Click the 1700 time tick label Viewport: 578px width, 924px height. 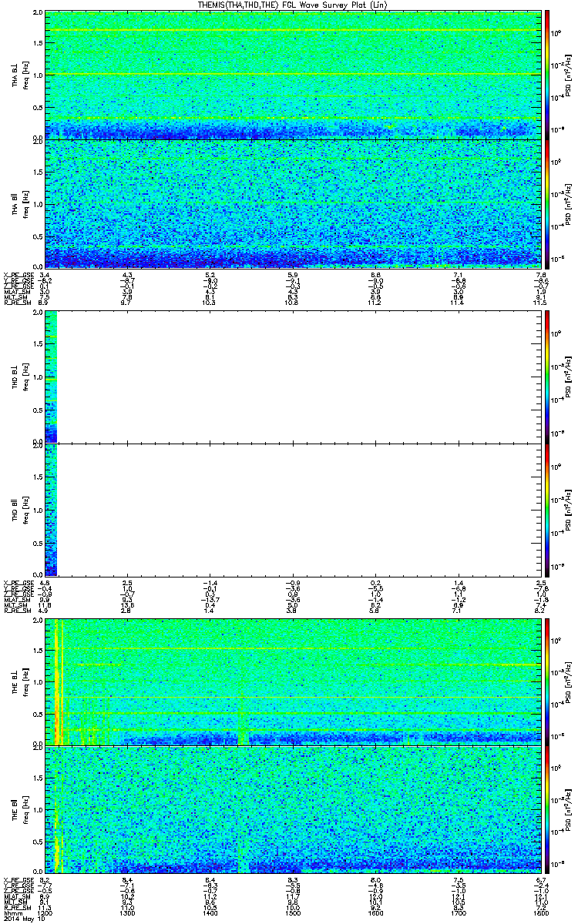(x=458, y=913)
